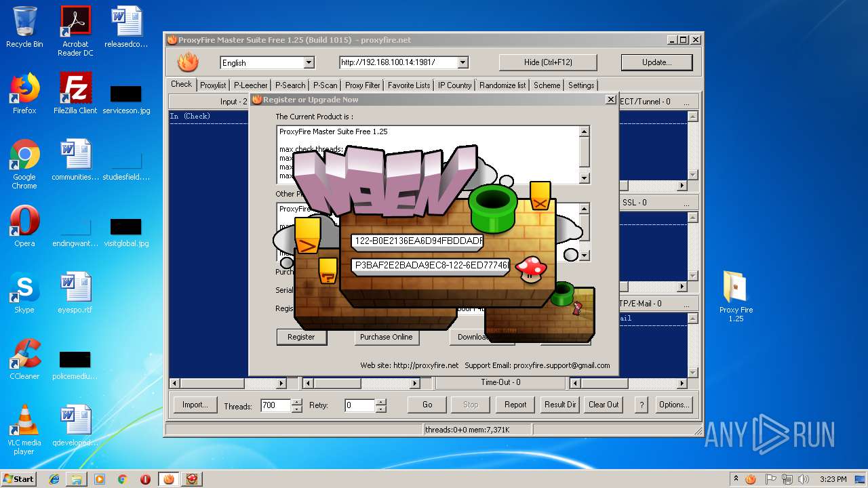Click the red mushroom icon in the keygen
868x488 pixels.
[x=531, y=268]
